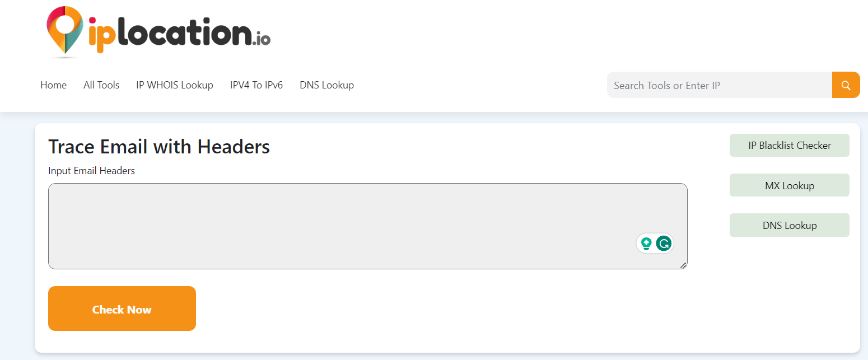Click inside the email headers text area

tap(336, 224)
